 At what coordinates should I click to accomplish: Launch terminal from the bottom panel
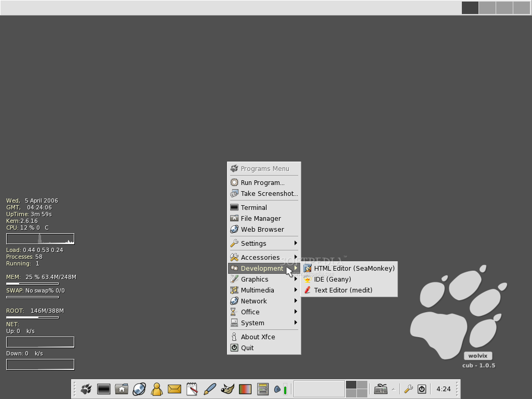pos(104,389)
